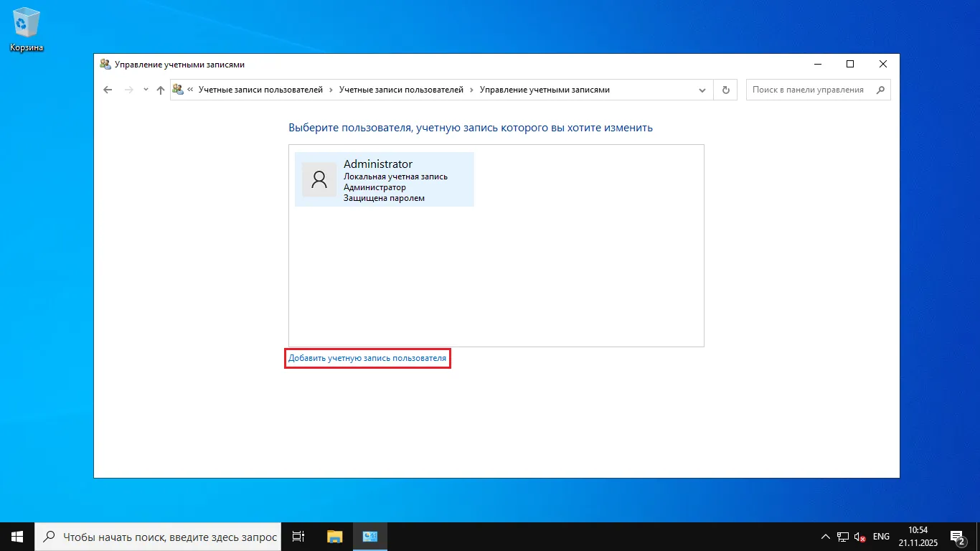
Task: Open the network status tray icon
Action: tap(843, 537)
